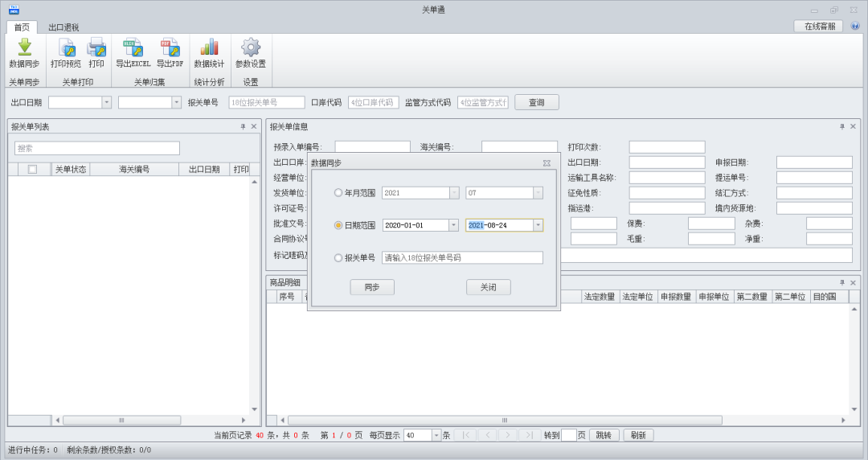The width and height of the screenshot is (868, 460).
Task: Click the 海关编号 column header
Action: coord(134,169)
